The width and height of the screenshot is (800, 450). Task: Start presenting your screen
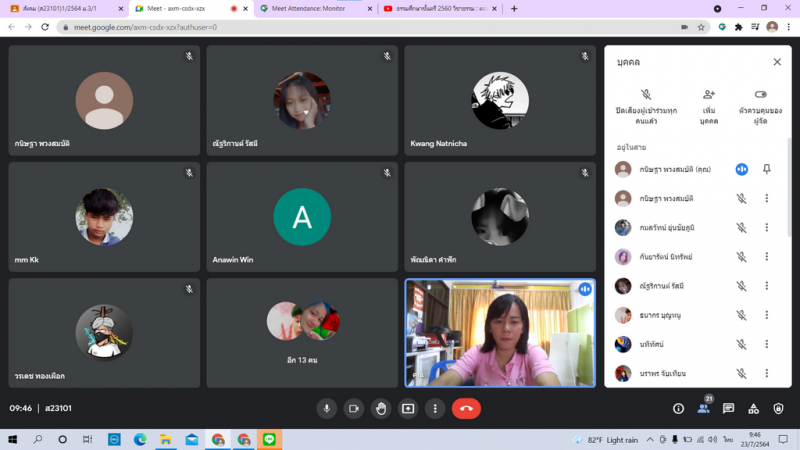[x=408, y=408]
